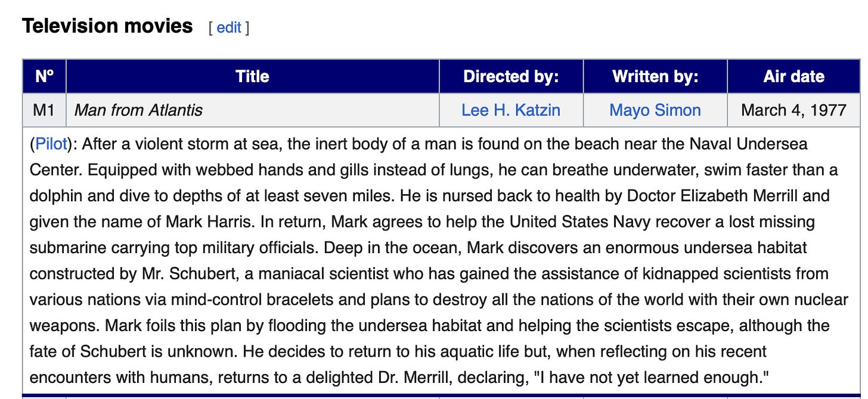The image size is (868, 399).
Task: Click the March 4, 1977 air date
Action: 793,110
